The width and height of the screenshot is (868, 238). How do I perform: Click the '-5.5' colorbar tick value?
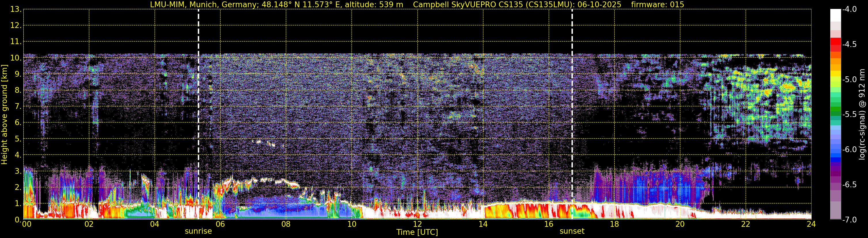click(849, 115)
